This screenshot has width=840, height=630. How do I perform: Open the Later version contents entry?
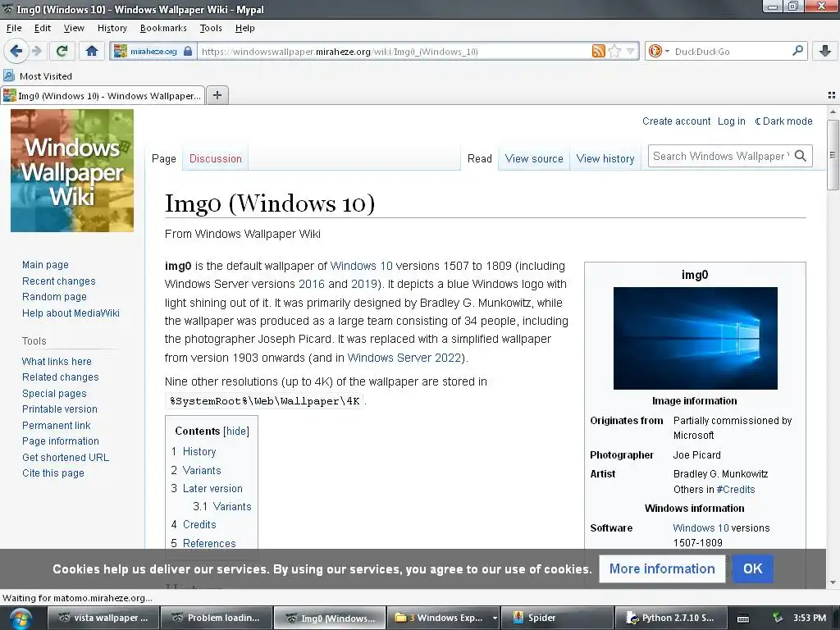212,488
